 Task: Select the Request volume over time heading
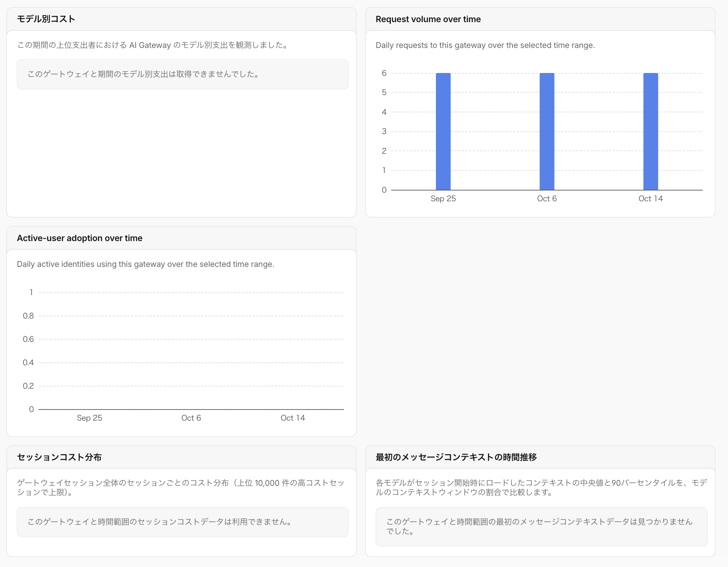click(428, 19)
